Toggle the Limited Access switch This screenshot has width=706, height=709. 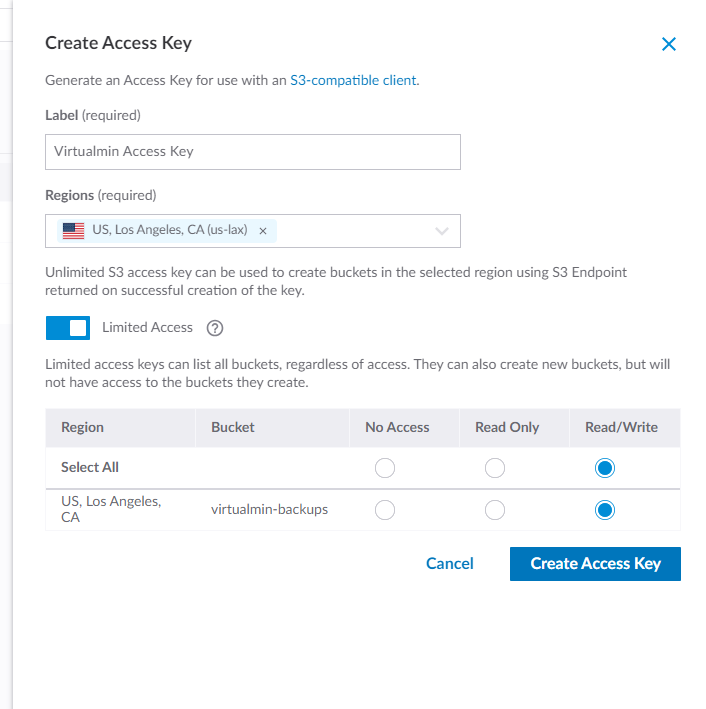(x=68, y=328)
